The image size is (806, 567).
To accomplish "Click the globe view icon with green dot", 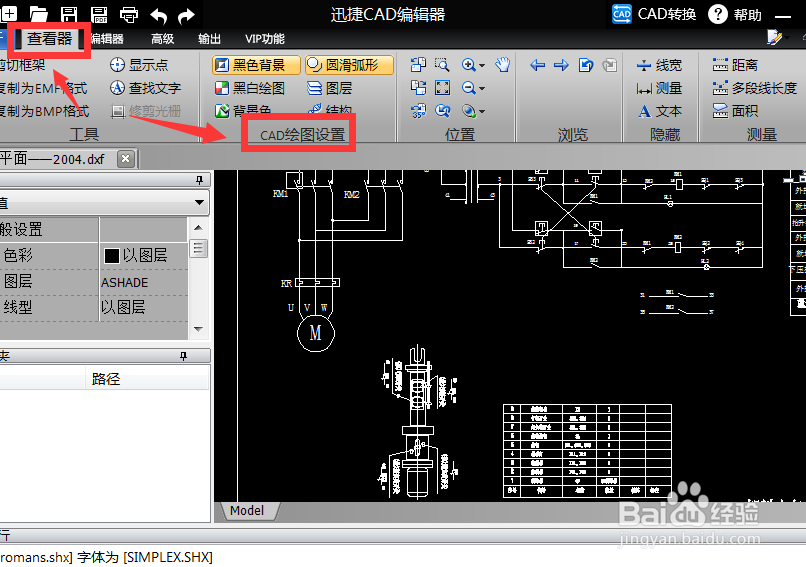I will pos(468,111).
